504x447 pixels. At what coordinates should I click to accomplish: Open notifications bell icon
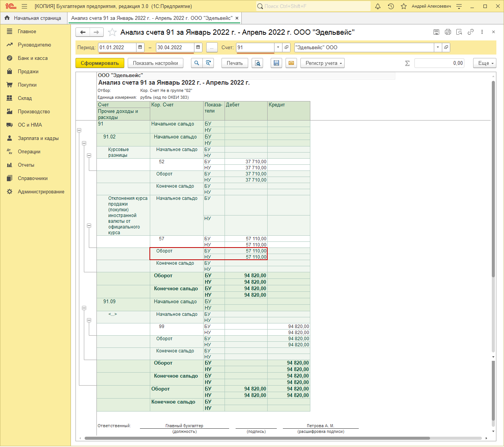coord(378,6)
